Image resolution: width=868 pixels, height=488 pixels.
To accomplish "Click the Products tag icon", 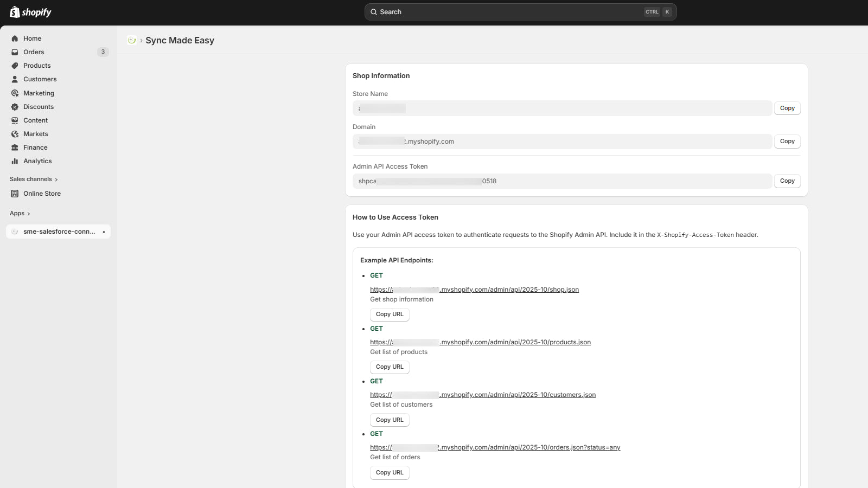I will [x=15, y=65].
